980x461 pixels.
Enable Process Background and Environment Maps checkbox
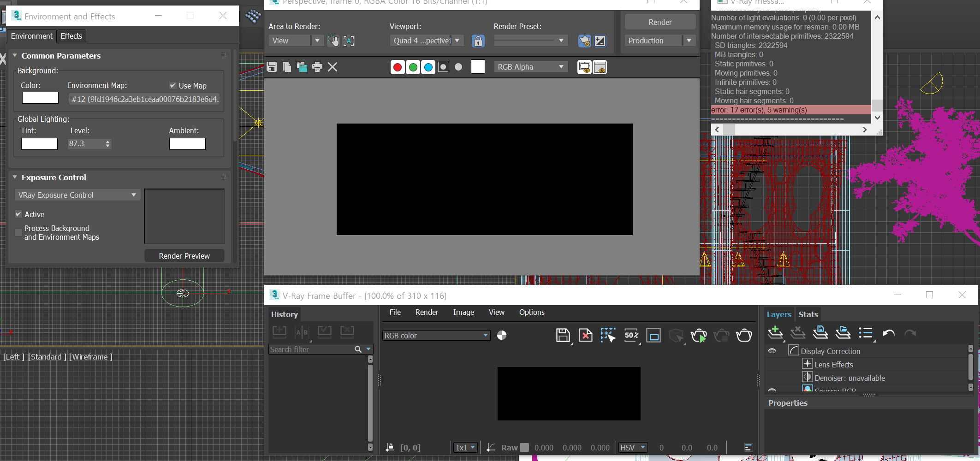point(18,232)
